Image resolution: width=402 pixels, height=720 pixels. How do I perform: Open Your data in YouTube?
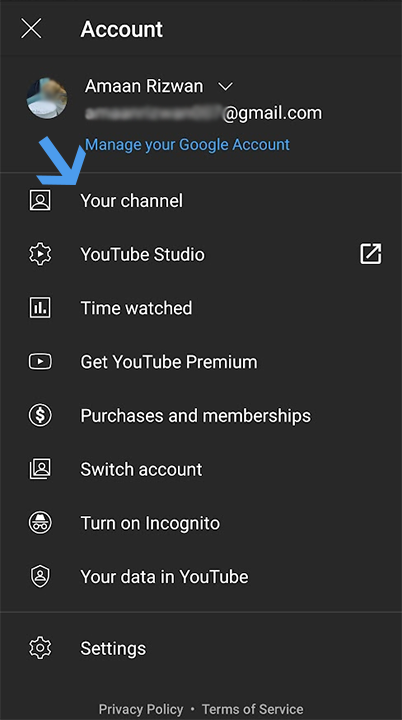click(164, 577)
